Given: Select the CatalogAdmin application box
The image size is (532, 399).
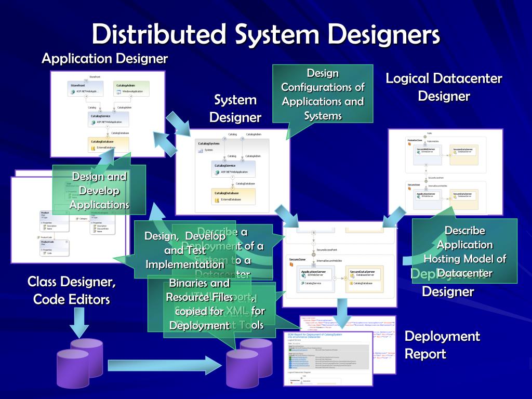Looking at the screenshot, I should [x=131, y=88].
